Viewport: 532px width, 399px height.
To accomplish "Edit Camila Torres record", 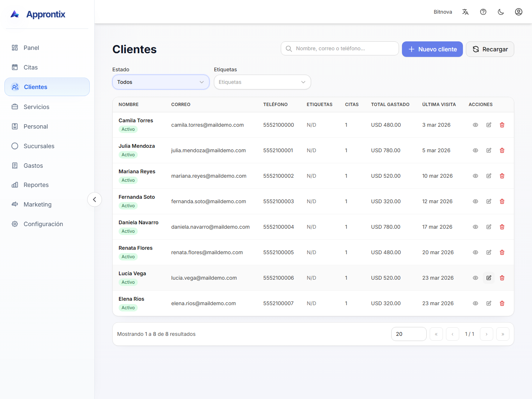I will [489, 125].
